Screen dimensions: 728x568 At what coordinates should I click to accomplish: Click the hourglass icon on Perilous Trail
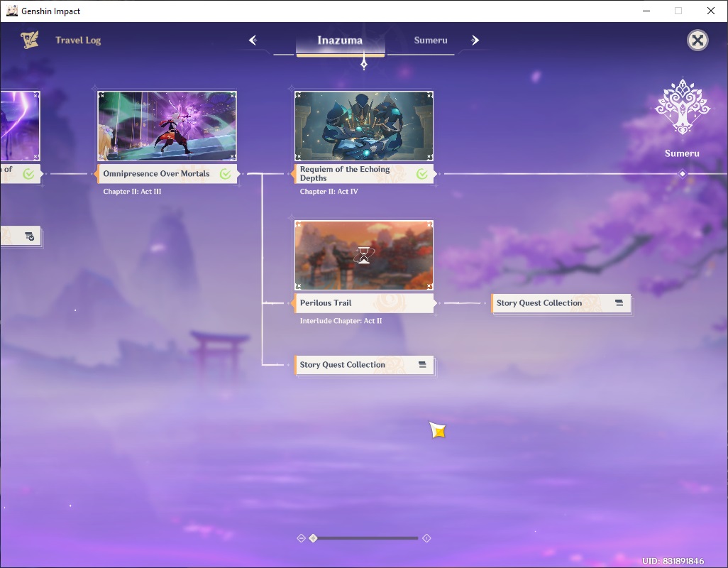pos(364,255)
